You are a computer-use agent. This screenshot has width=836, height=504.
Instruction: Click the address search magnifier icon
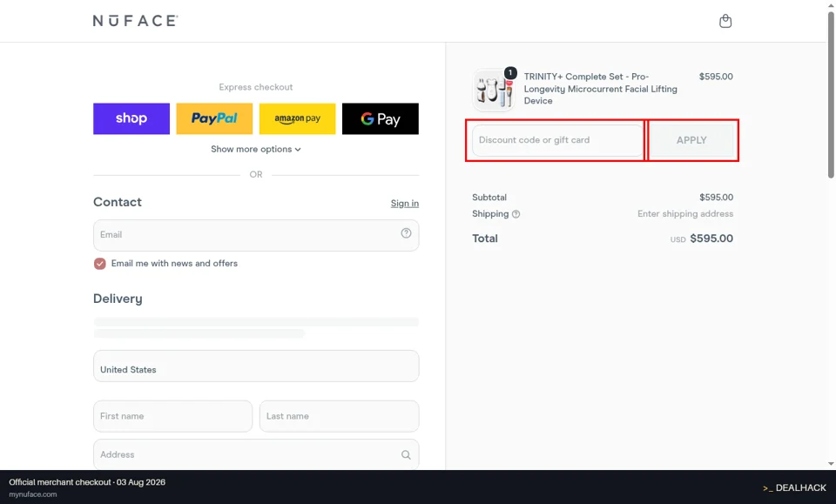tap(407, 454)
